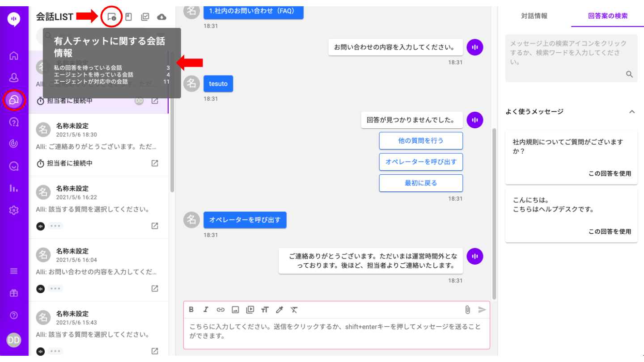Screen dimensions: 644x362
Task: Open the analytics bar chart section
Action: coord(14,188)
